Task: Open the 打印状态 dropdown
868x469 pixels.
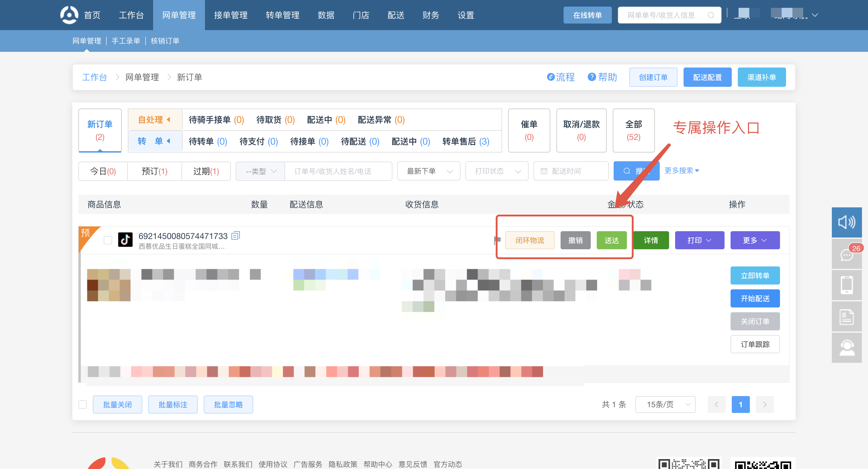Action: (x=497, y=171)
